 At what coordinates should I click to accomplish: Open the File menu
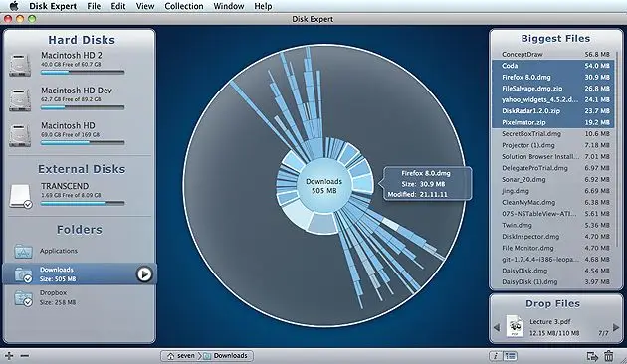click(94, 6)
